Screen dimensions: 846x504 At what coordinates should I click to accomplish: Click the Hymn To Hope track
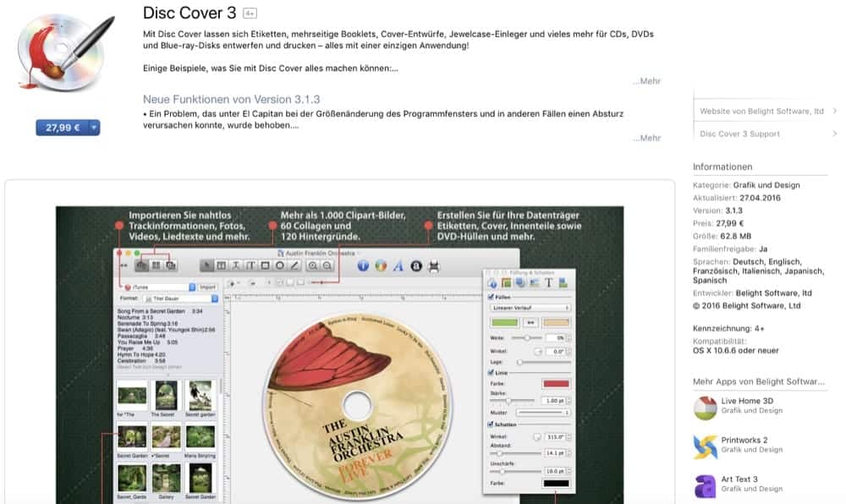[x=141, y=354]
